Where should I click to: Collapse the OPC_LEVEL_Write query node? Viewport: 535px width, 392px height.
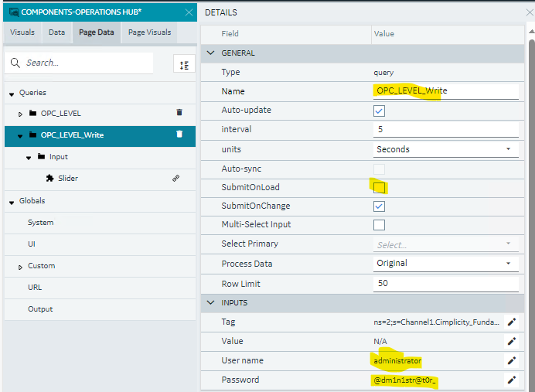[x=20, y=136]
